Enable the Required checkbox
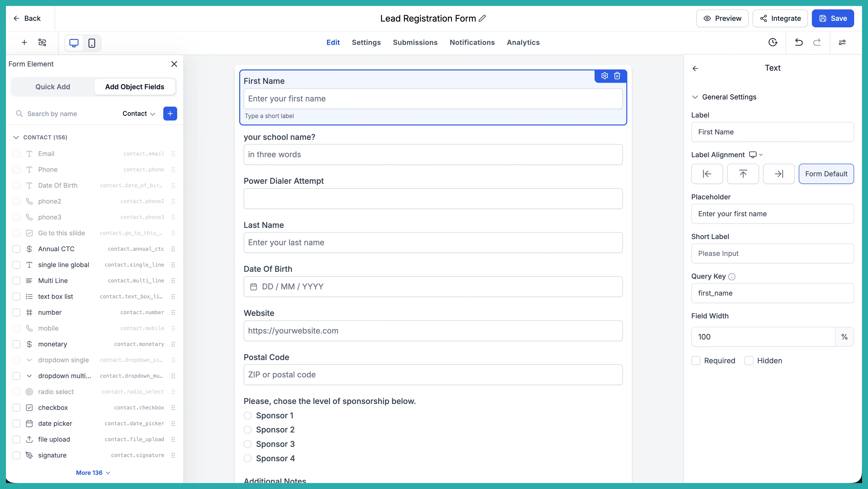 [x=696, y=361]
